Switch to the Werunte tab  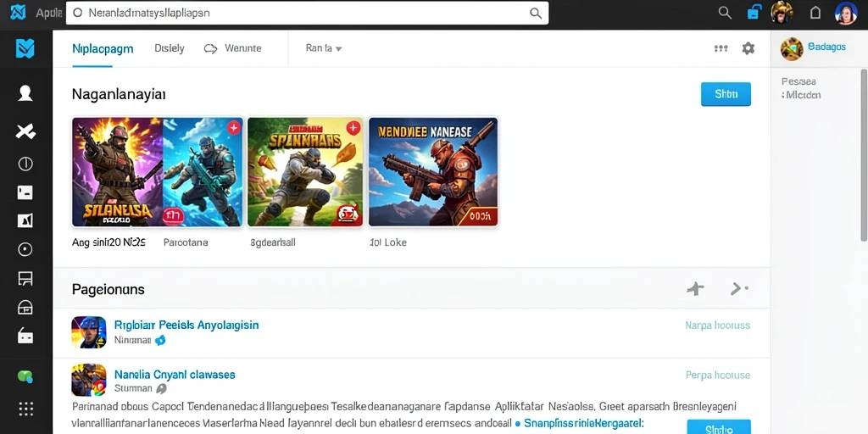pyautogui.click(x=233, y=48)
